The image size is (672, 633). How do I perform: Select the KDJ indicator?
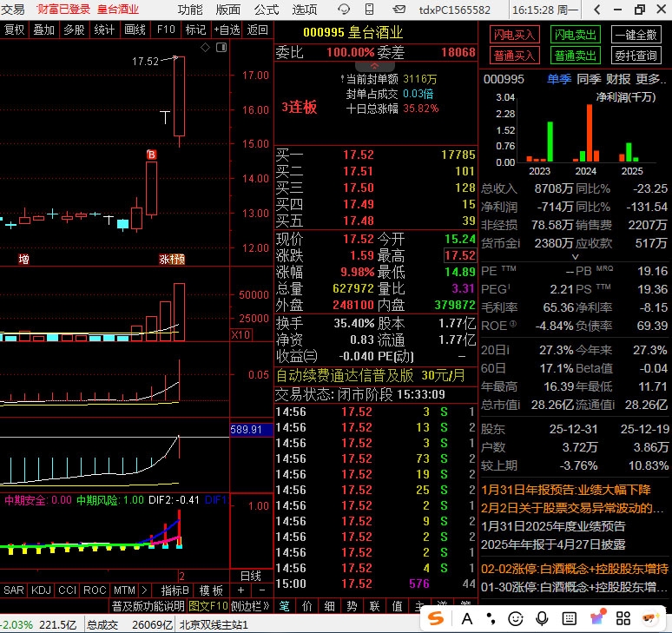41,590
